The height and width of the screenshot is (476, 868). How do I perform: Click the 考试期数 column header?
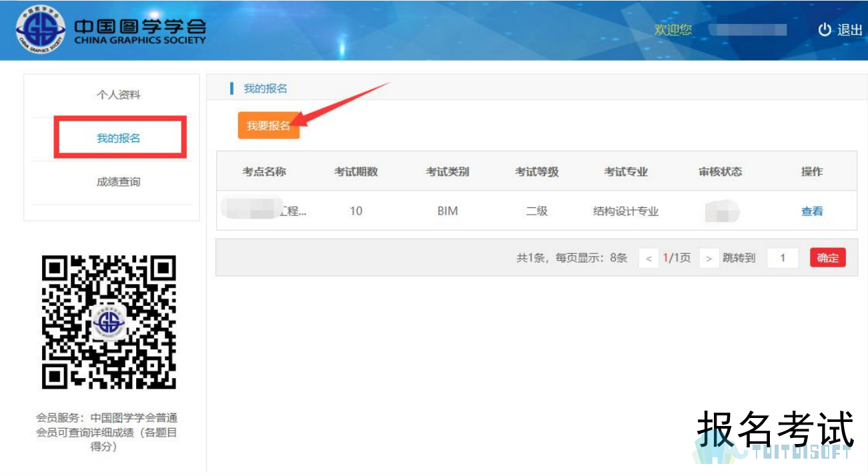356,172
